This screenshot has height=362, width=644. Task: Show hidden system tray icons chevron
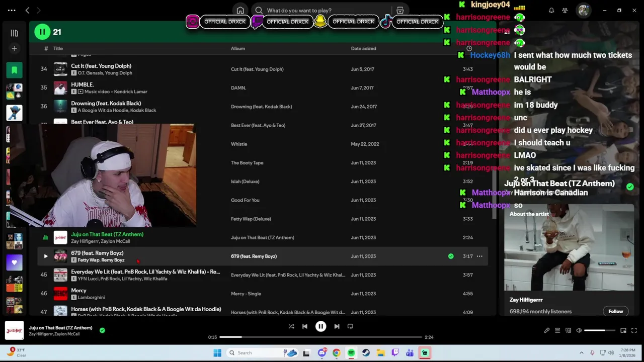click(582, 353)
